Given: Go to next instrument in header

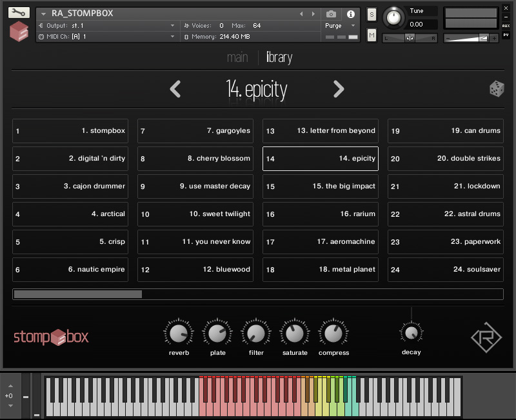Looking at the screenshot, I should (313, 14).
